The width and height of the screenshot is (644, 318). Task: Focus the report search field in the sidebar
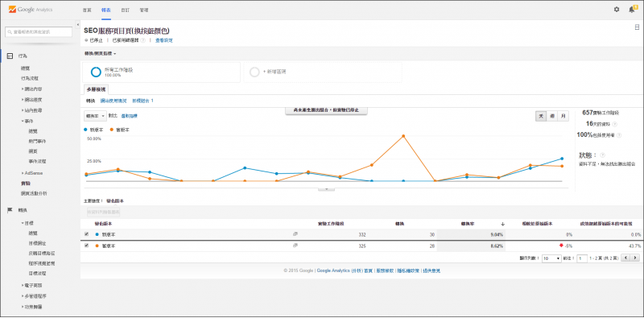[x=38, y=31]
